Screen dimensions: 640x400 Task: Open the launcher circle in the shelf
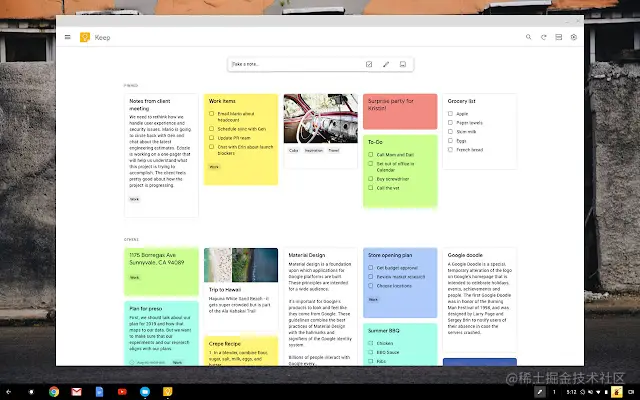pos(31,392)
